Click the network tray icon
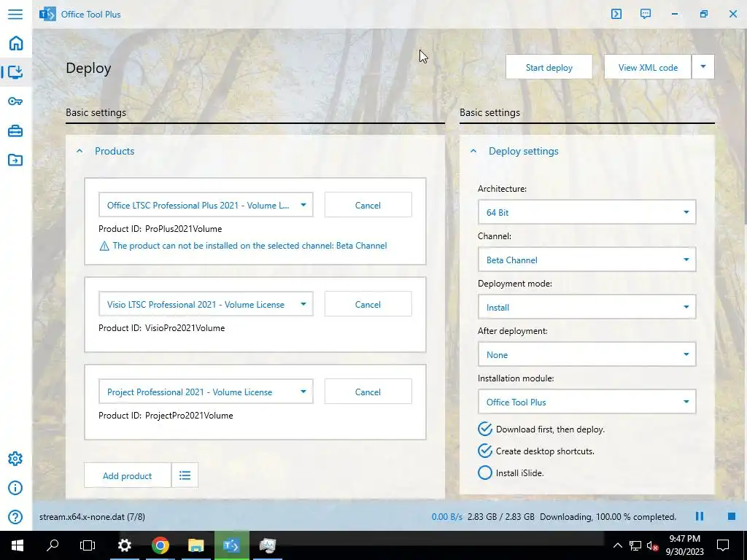 click(x=635, y=545)
